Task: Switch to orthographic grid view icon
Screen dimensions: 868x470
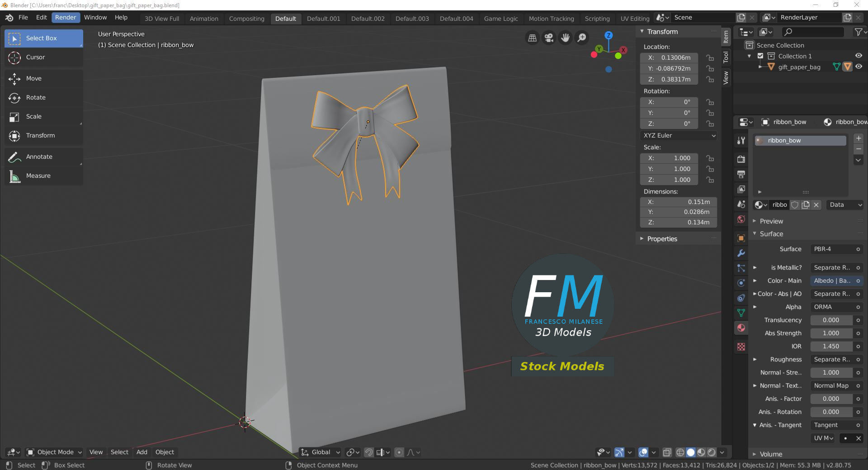Action: pos(533,38)
